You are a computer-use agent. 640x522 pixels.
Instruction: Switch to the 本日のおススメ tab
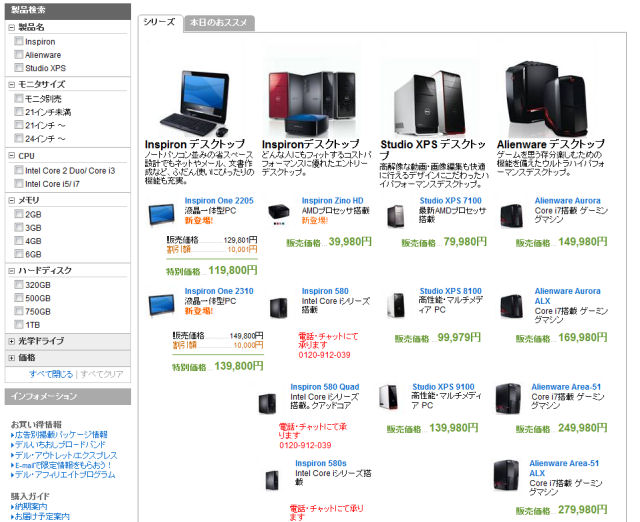tap(219, 23)
